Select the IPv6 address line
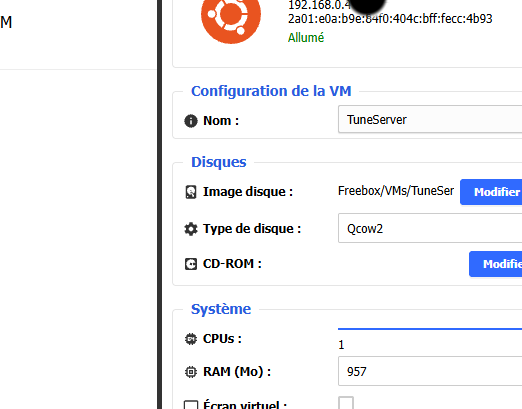 (390, 19)
